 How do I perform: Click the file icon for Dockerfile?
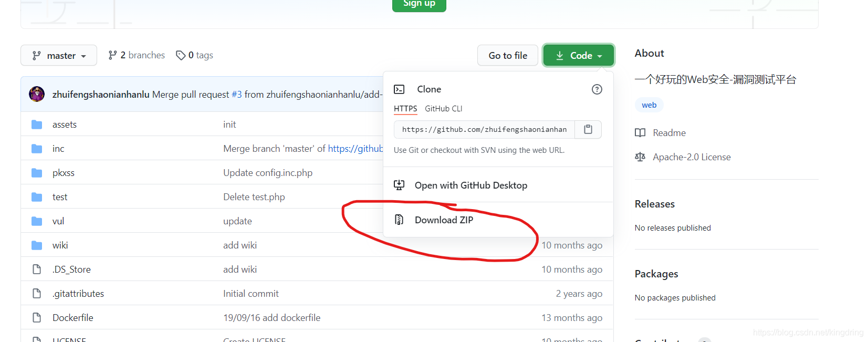click(37, 318)
